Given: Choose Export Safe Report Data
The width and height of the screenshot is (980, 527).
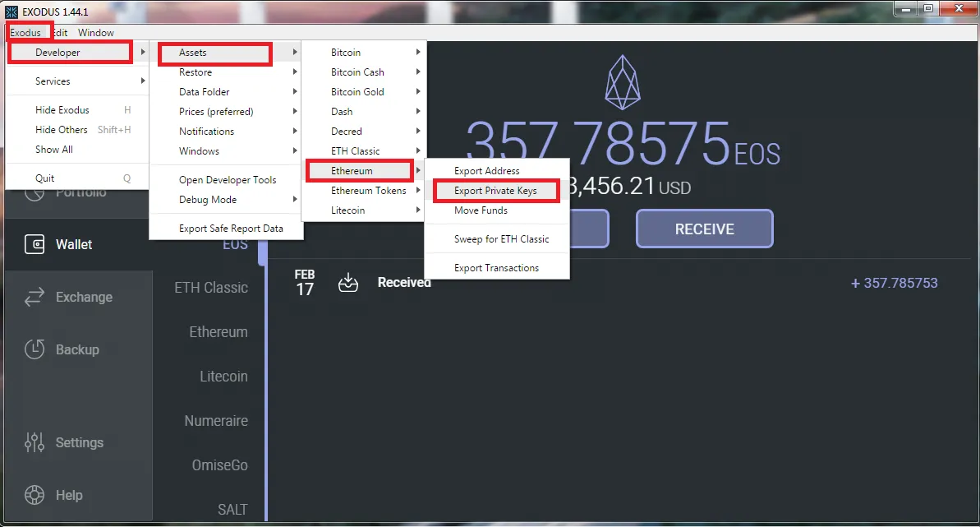Looking at the screenshot, I should pyautogui.click(x=226, y=229).
